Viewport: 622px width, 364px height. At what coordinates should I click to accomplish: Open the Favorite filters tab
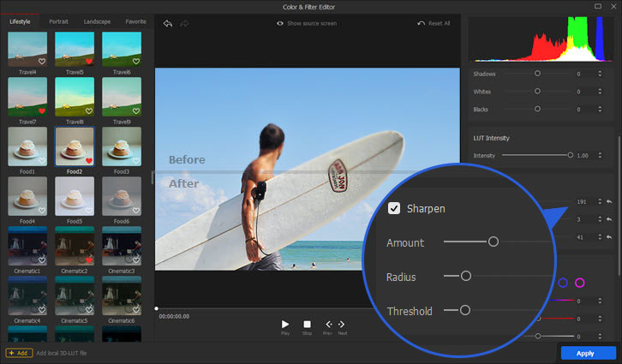135,21
